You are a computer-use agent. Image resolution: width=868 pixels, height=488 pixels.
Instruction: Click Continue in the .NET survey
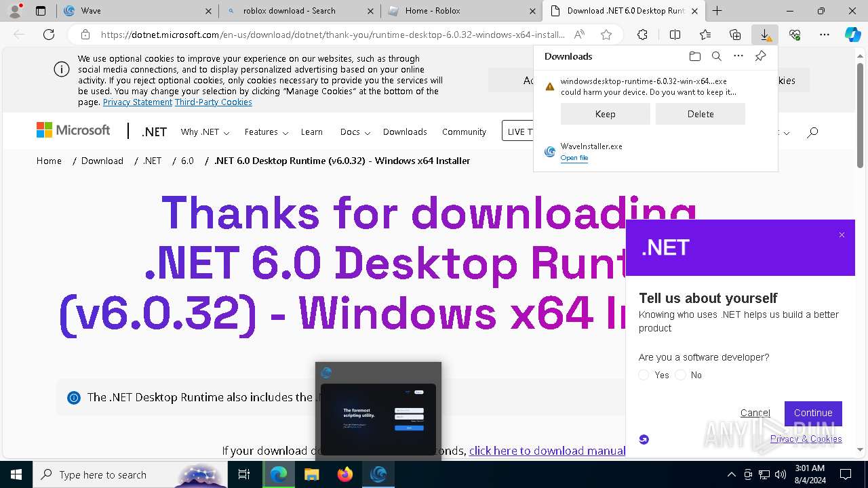[813, 413]
